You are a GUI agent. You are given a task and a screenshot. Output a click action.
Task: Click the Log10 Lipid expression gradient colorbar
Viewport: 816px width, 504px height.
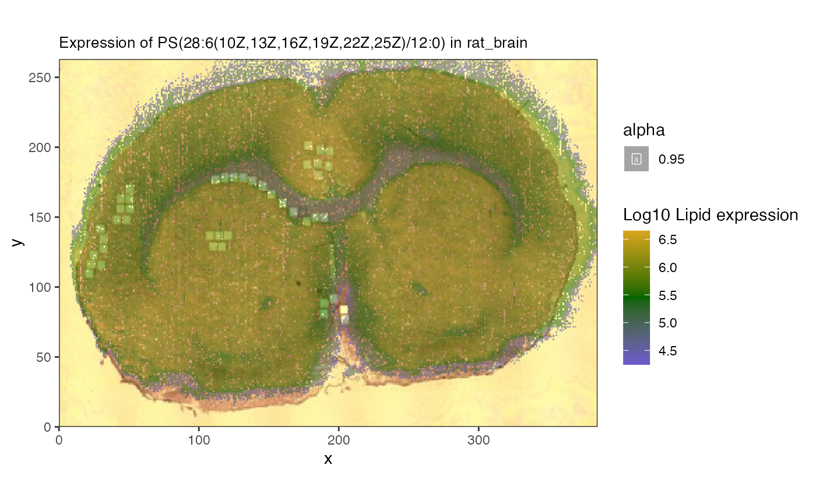(x=636, y=297)
